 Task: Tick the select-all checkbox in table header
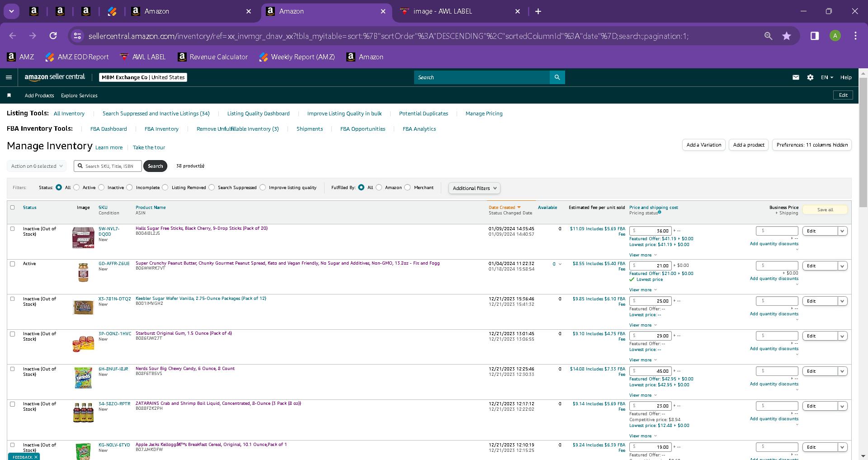tap(13, 208)
